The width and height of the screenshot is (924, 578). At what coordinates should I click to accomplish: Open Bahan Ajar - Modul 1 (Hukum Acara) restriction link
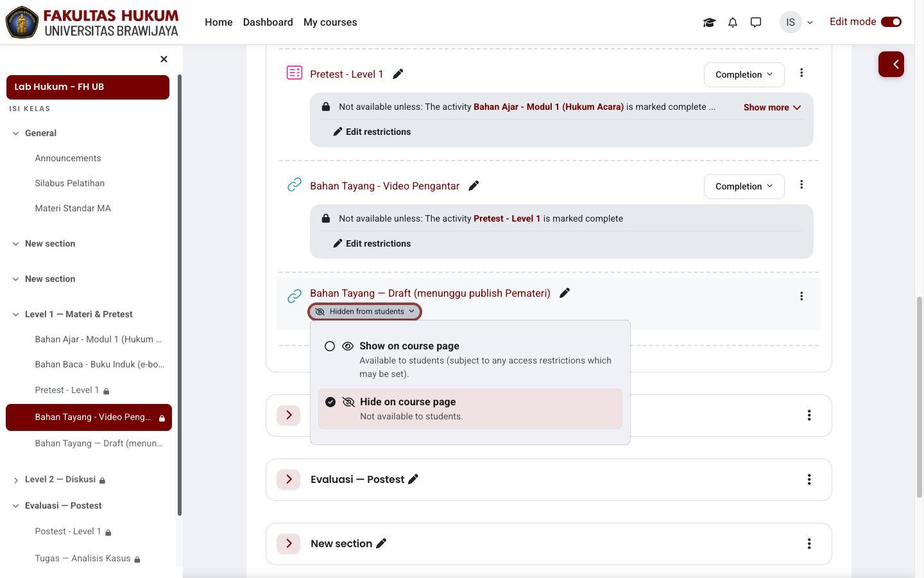(549, 107)
